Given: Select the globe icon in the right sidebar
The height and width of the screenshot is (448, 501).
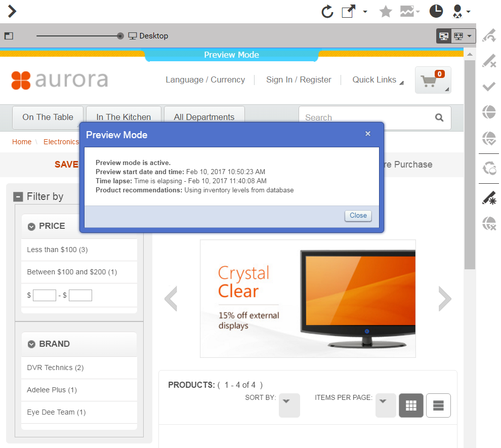Looking at the screenshot, I should (488, 112).
